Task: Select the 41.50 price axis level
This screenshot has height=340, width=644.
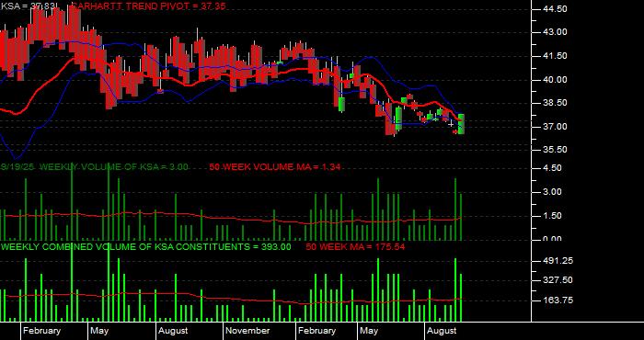Action: click(555, 56)
